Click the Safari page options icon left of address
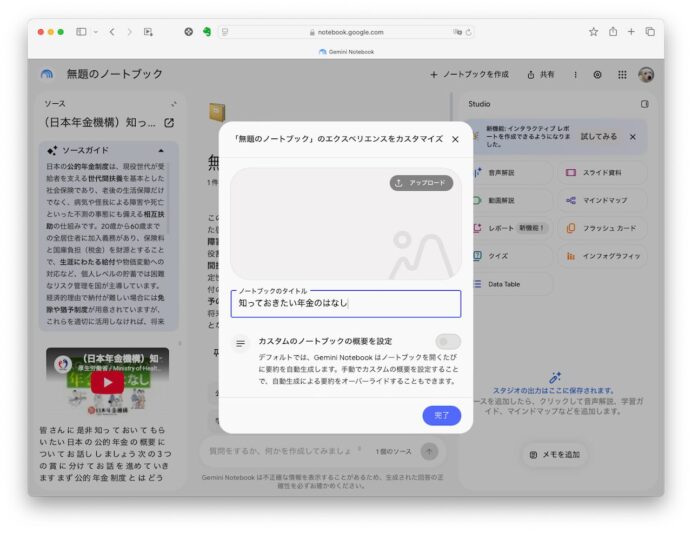The height and width of the screenshot is (533, 692). pyautogui.click(x=225, y=32)
